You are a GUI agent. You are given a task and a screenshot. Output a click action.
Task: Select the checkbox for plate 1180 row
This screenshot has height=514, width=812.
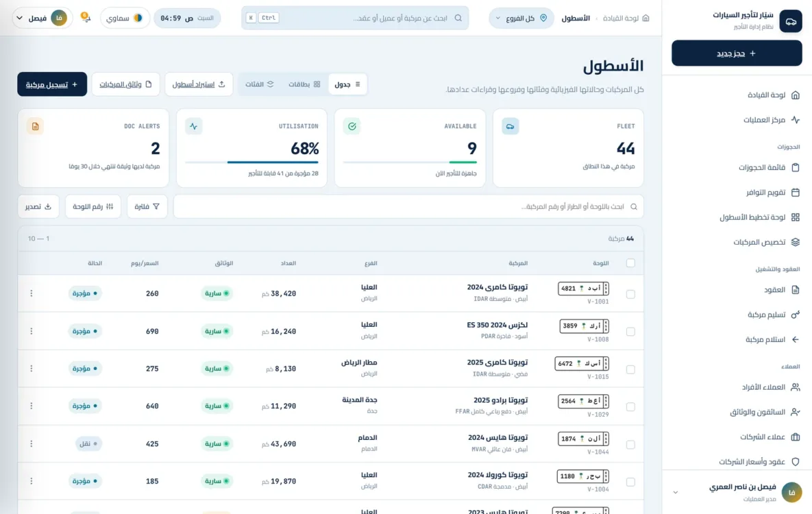[630, 482]
